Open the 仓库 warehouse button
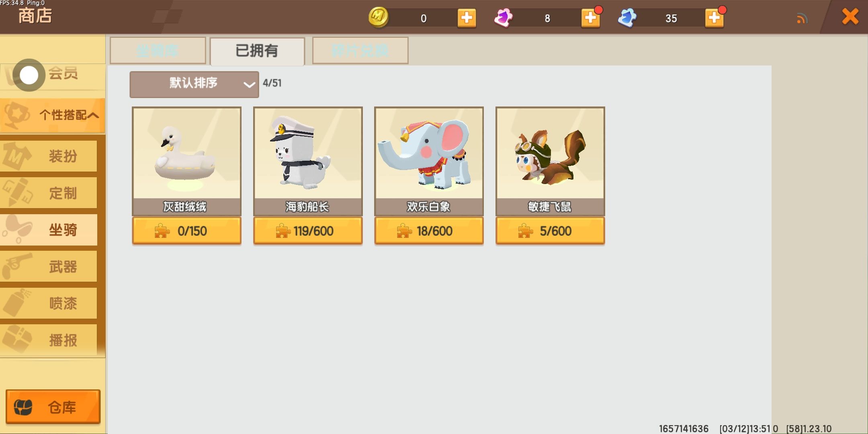Screen dimensions: 868x434 point(53,407)
